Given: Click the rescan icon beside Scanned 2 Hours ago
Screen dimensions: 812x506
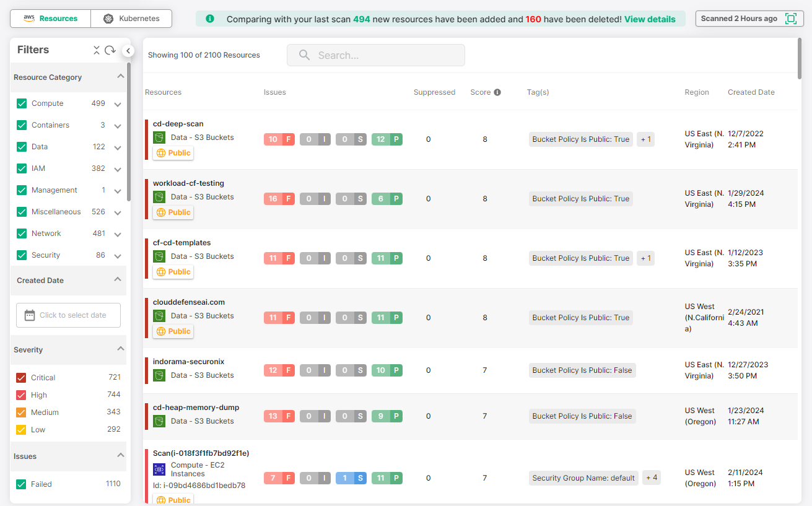Looking at the screenshot, I should pyautogui.click(x=790, y=19).
